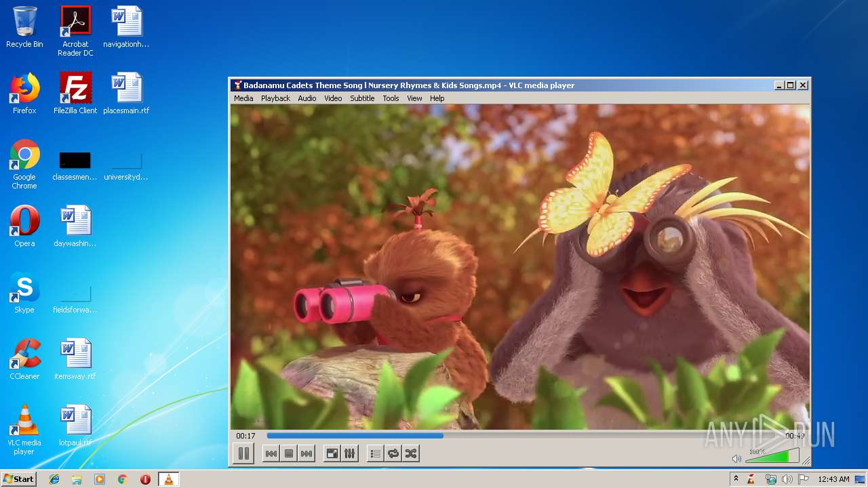This screenshot has height=488, width=868.
Task: Select the Firefox desktop shortcut
Action: [x=24, y=94]
